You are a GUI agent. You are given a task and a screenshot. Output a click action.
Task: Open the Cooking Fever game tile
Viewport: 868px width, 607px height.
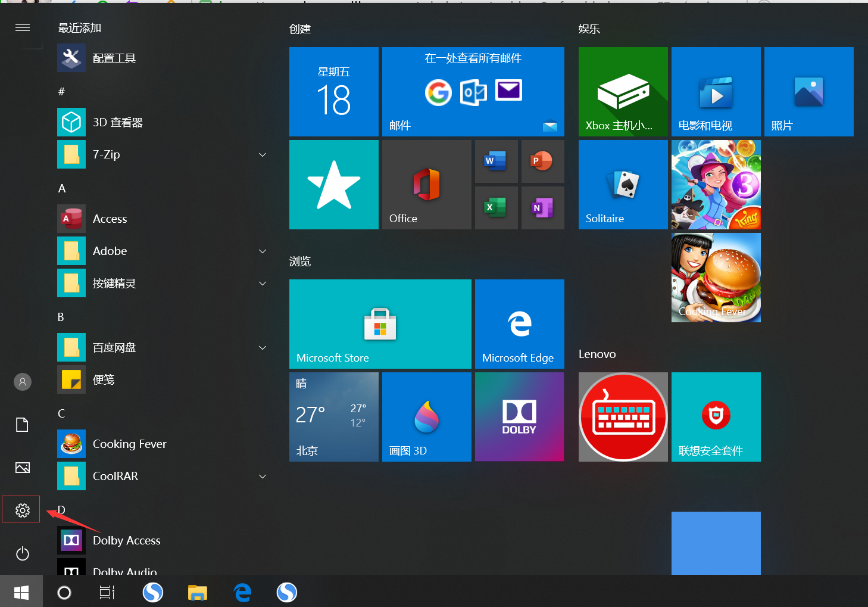coord(716,278)
